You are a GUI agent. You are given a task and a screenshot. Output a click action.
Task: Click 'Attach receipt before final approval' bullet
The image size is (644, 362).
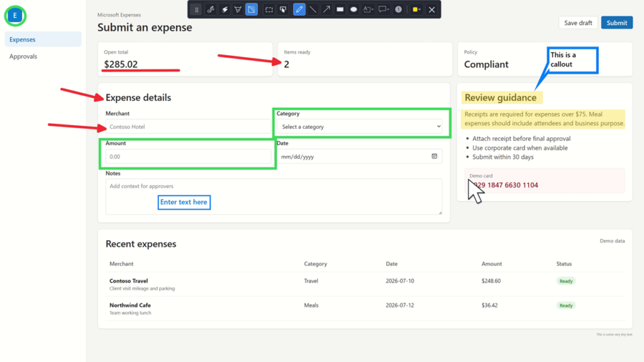click(x=521, y=138)
